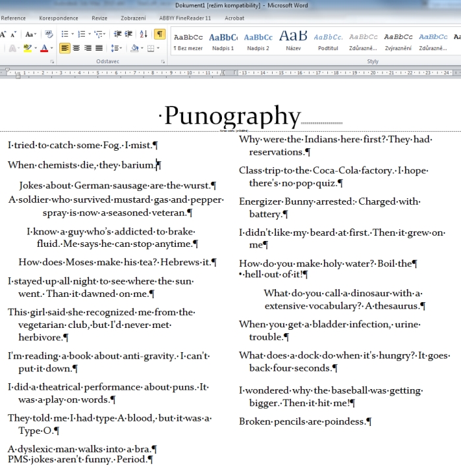Switch to the Zobrazení tab
The image size is (461, 476).
133,18
